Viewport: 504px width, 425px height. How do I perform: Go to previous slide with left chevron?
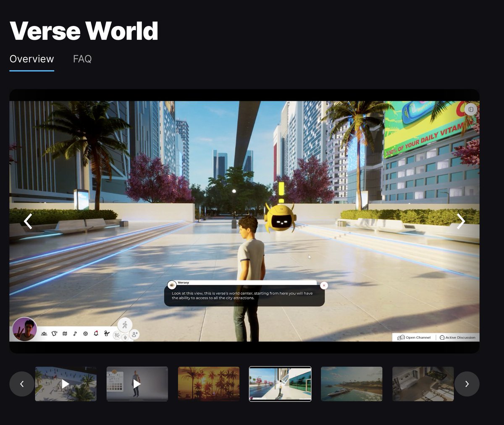point(28,221)
